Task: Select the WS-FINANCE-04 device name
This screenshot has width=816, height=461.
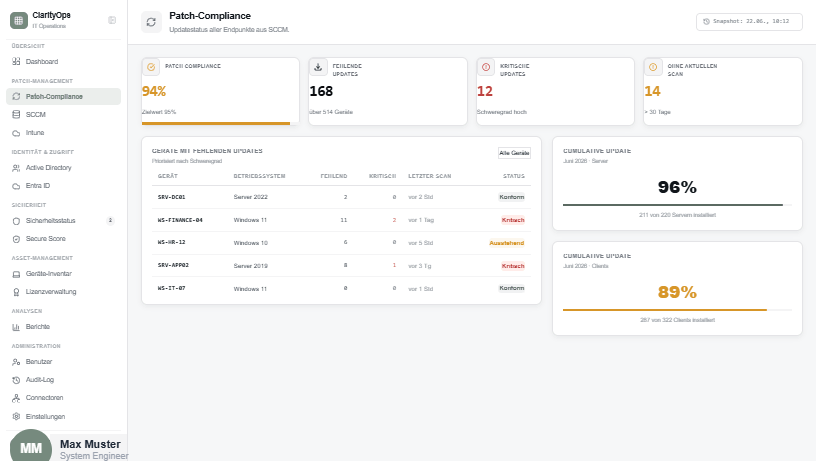Action: coord(180,220)
